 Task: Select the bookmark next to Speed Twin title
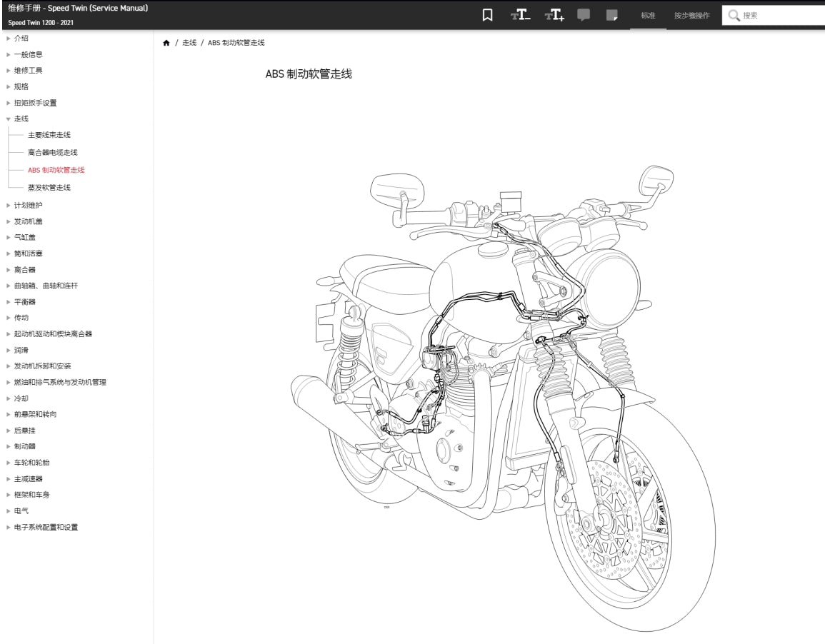pos(486,14)
